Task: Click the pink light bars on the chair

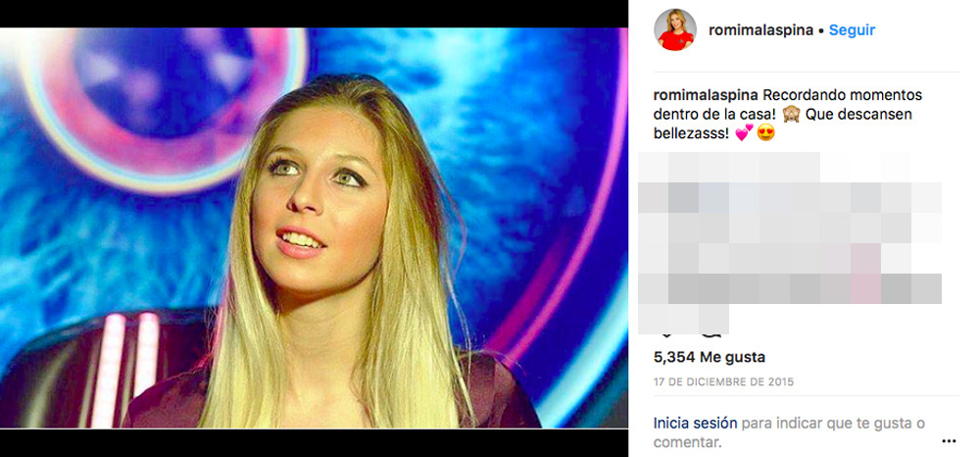Action: point(130,369)
